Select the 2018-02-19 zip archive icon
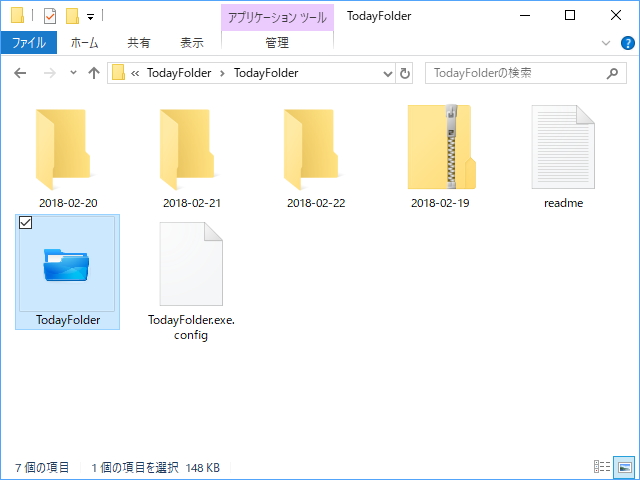This screenshot has height=480, width=640. tap(442, 147)
